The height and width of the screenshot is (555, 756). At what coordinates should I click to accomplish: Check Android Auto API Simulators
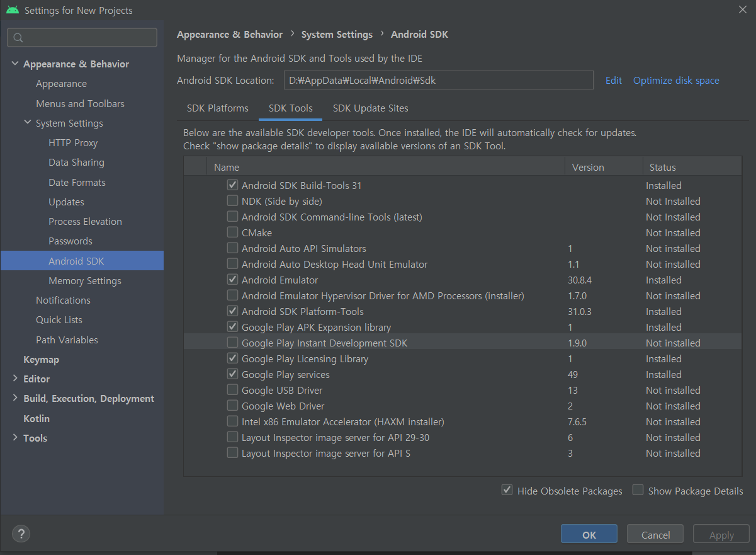tap(232, 248)
